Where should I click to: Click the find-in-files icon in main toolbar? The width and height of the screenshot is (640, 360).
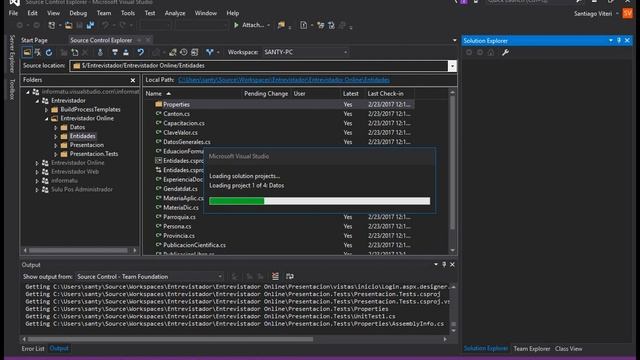pyautogui.click(x=282, y=25)
